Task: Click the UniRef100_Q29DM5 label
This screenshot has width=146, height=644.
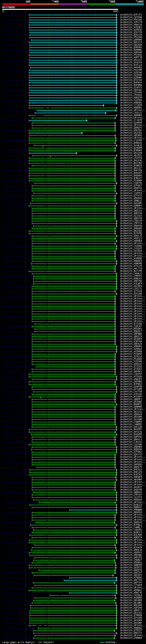Action: (x=131, y=148)
